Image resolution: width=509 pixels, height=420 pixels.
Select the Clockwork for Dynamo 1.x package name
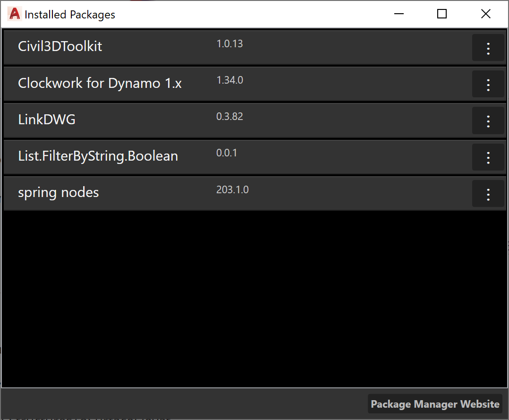[x=100, y=83]
